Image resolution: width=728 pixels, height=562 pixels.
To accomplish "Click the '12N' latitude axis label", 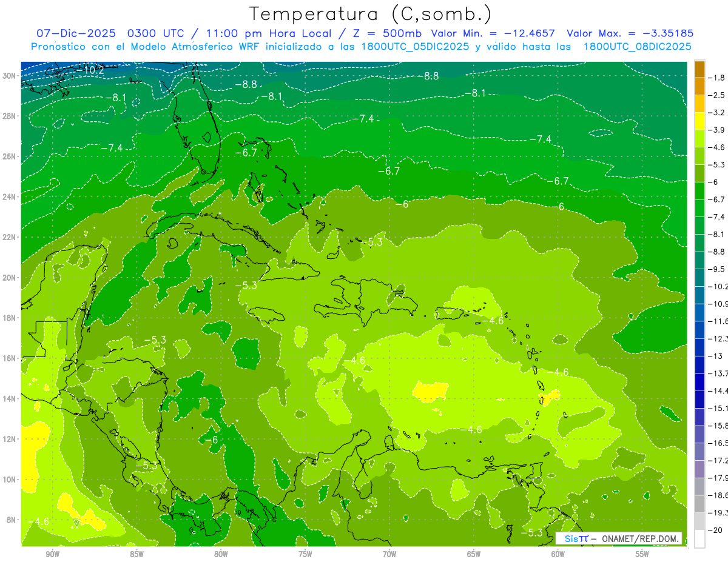I will click(10, 439).
